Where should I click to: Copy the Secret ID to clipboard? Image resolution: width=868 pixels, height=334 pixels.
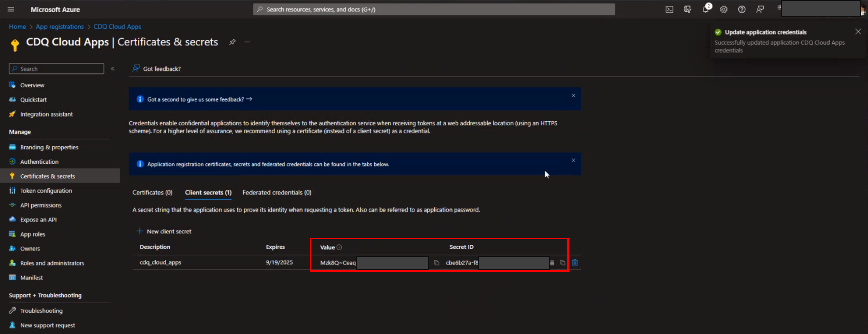click(562, 262)
